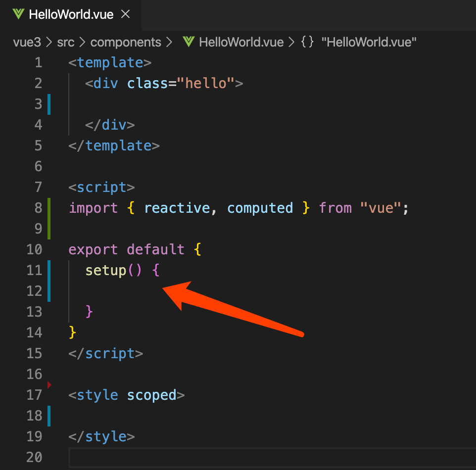
Task: Click line number 17 in gutter
Action: pos(34,395)
